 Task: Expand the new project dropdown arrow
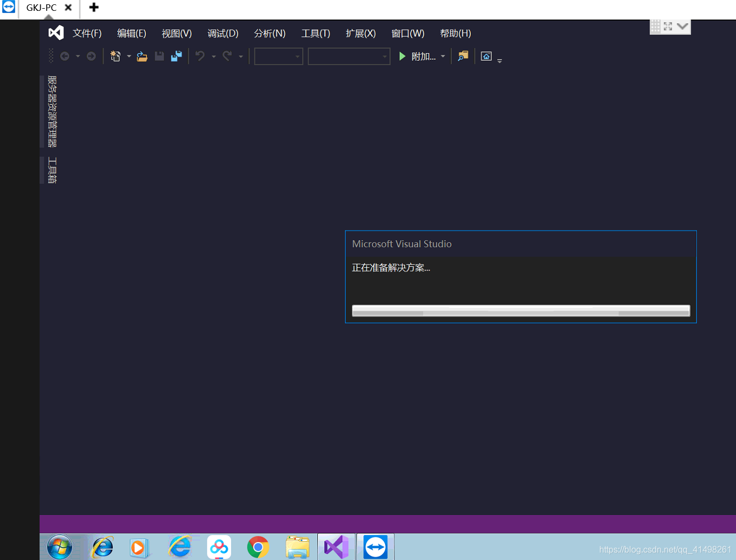click(129, 56)
